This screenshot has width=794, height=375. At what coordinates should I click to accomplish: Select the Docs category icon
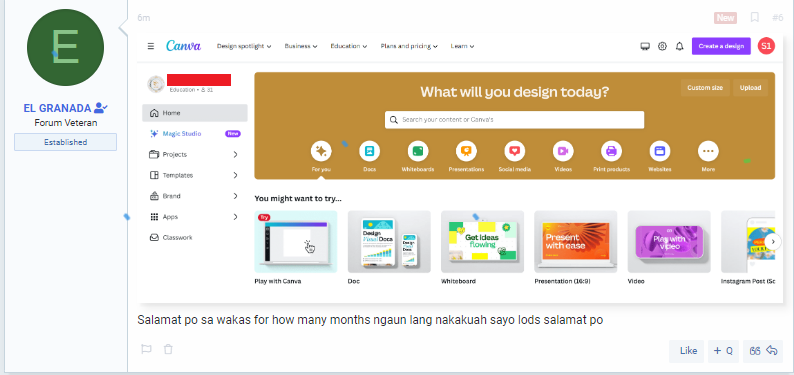369,151
